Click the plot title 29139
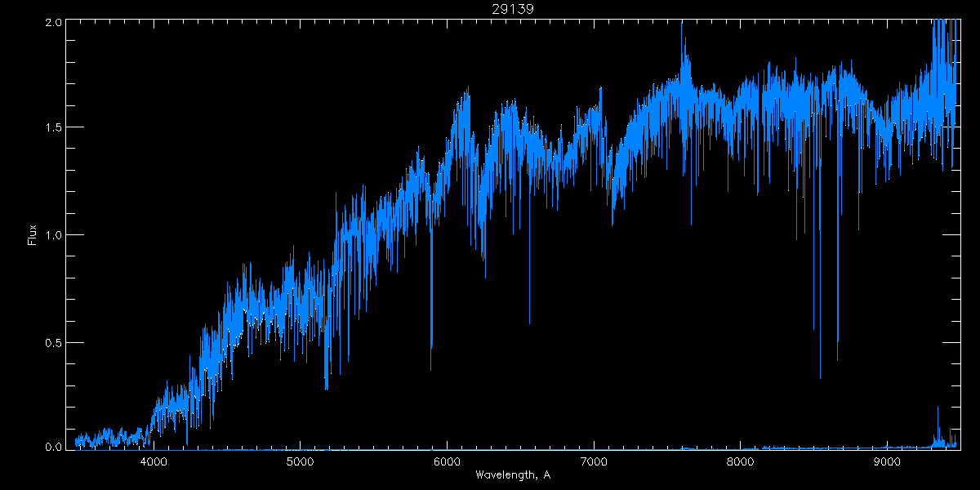Screen dimensions: 980x490 [x=514, y=8]
